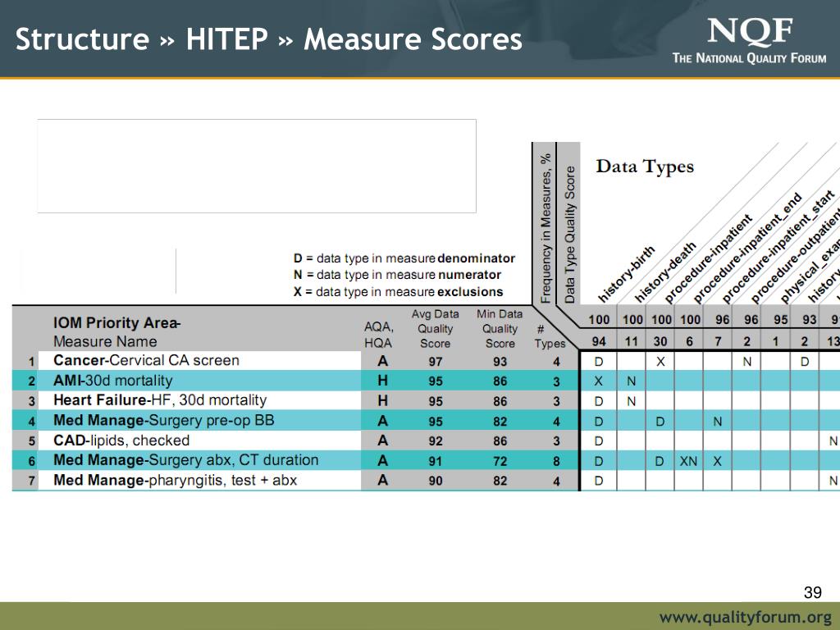Open the www.qualityforum.org link
The image size is (840, 630).
coord(746,617)
